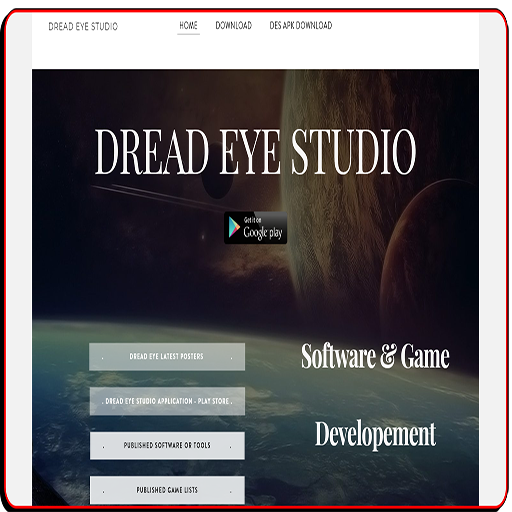This screenshot has width=512, height=512.
Task: Open the DOWNLOAD navigation tab
Action: point(233,26)
